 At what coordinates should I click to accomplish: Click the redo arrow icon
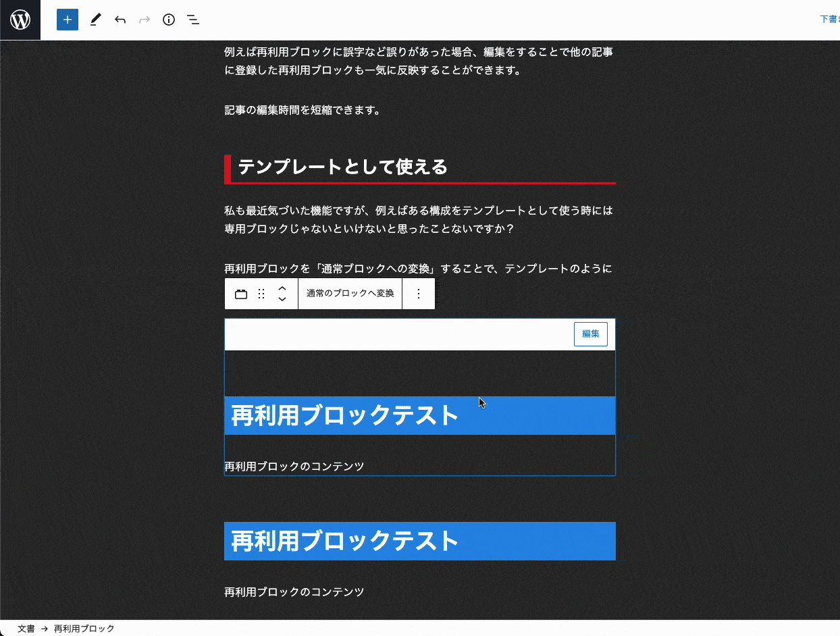point(145,20)
